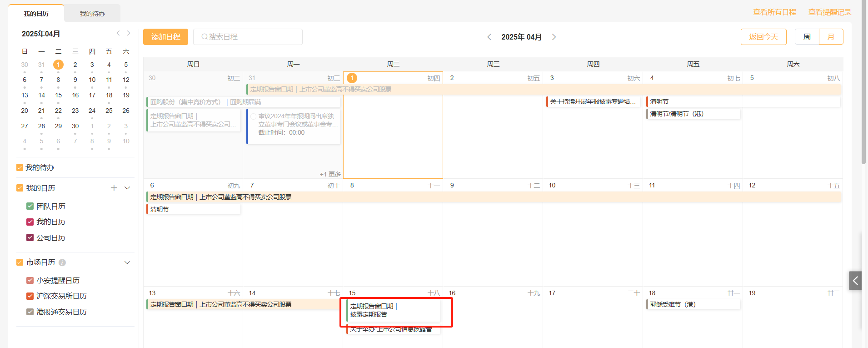Toggle the 我的待办 checkbox
This screenshot has width=868, height=348.
(20, 167)
